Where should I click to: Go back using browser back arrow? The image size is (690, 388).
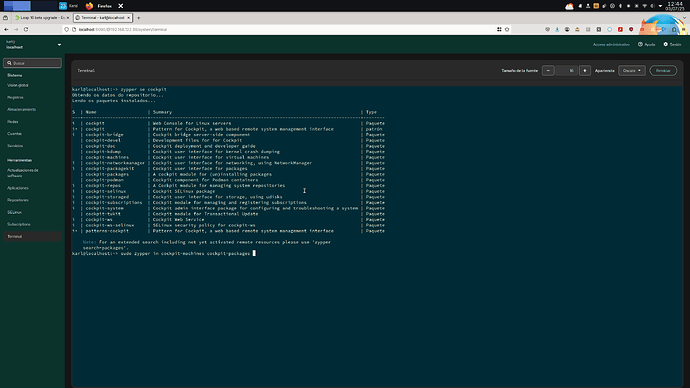[6, 29]
